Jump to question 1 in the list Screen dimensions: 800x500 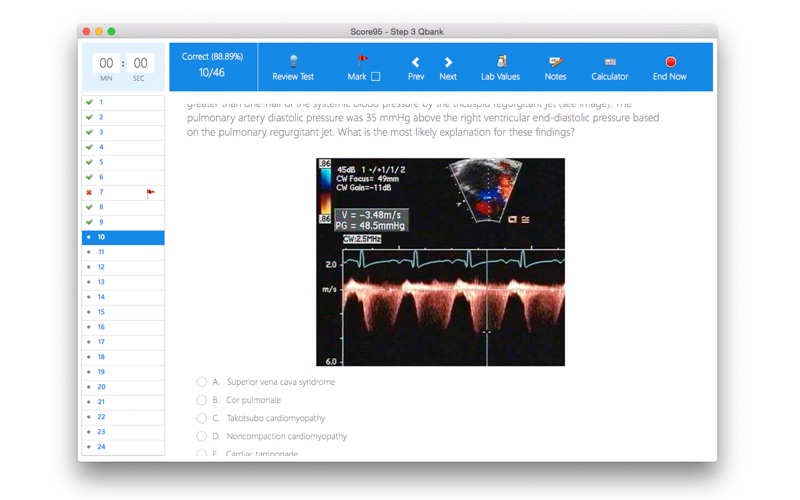(x=123, y=102)
